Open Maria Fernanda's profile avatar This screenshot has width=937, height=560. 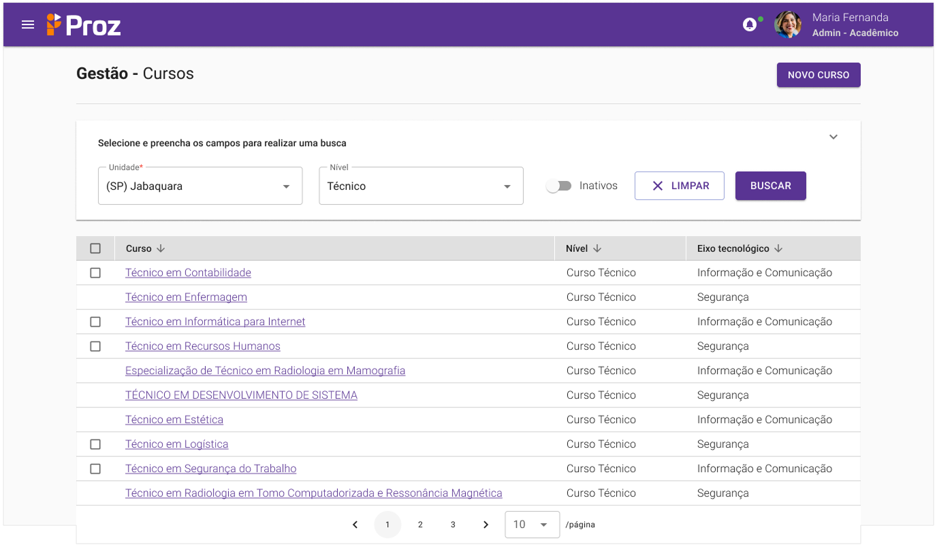[x=788, y=24]
